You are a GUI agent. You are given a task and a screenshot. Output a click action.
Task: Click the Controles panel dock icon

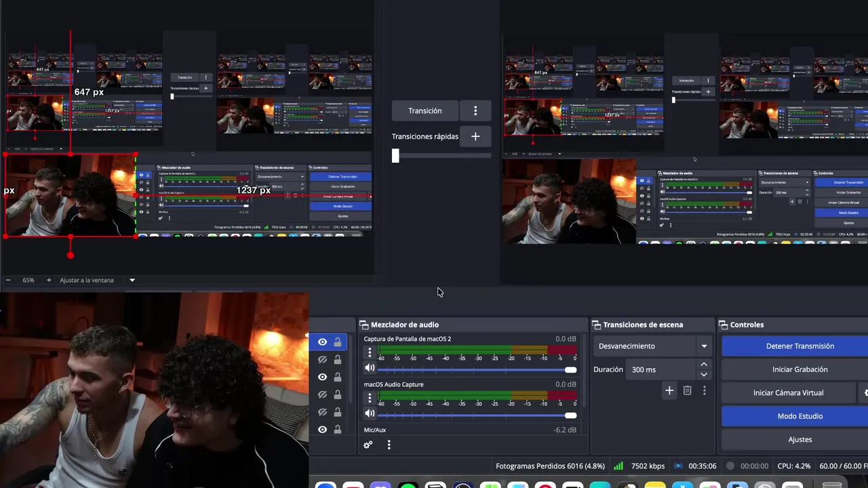724,325
